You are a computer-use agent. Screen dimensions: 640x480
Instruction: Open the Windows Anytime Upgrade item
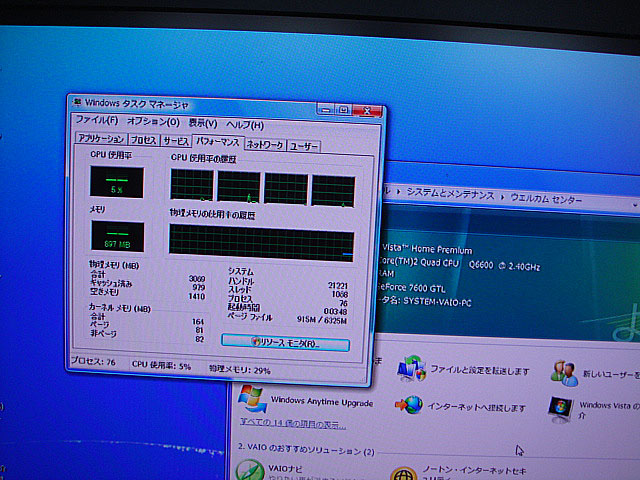tap(322, 402)
